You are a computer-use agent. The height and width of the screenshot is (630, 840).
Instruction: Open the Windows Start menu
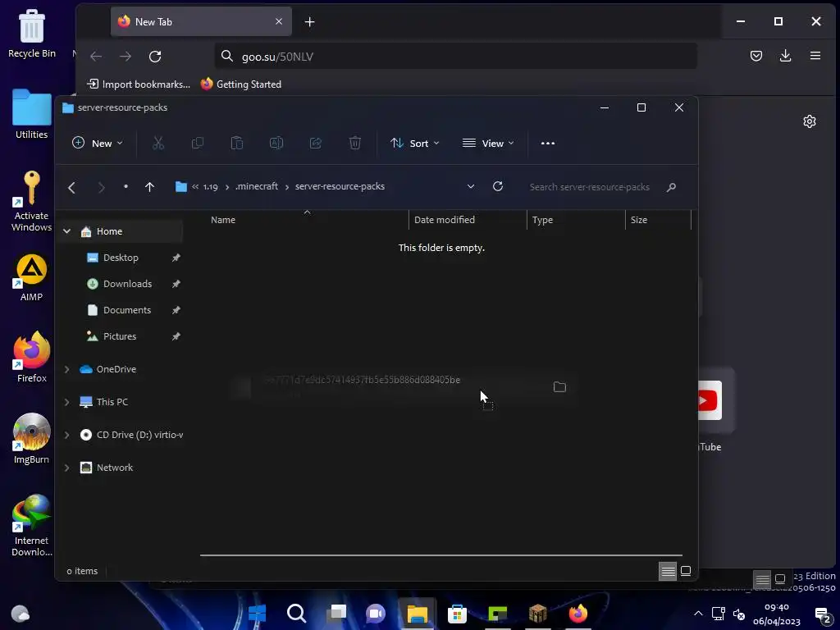tap(257, 614)
